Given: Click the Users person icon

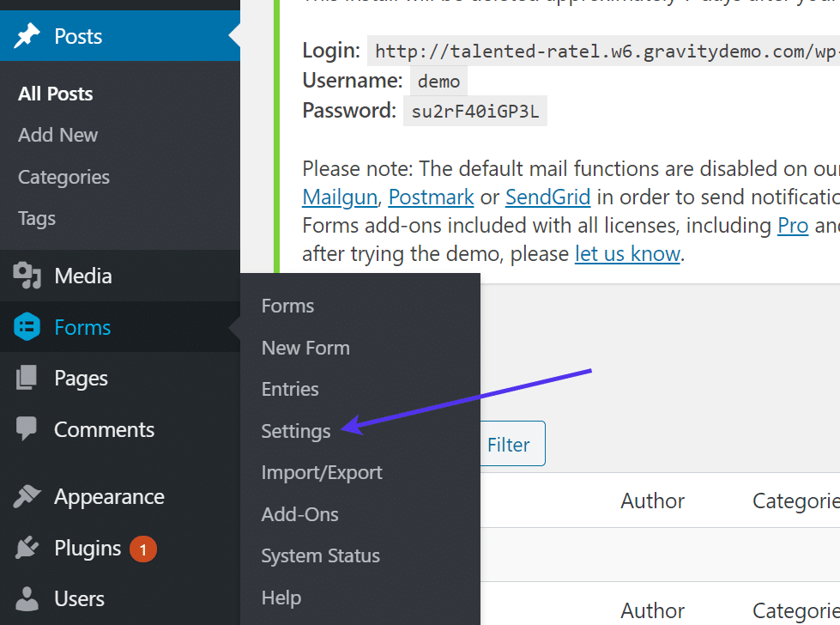Looking at the screenshot, I should pyautogui.click(x=27, y=598).
